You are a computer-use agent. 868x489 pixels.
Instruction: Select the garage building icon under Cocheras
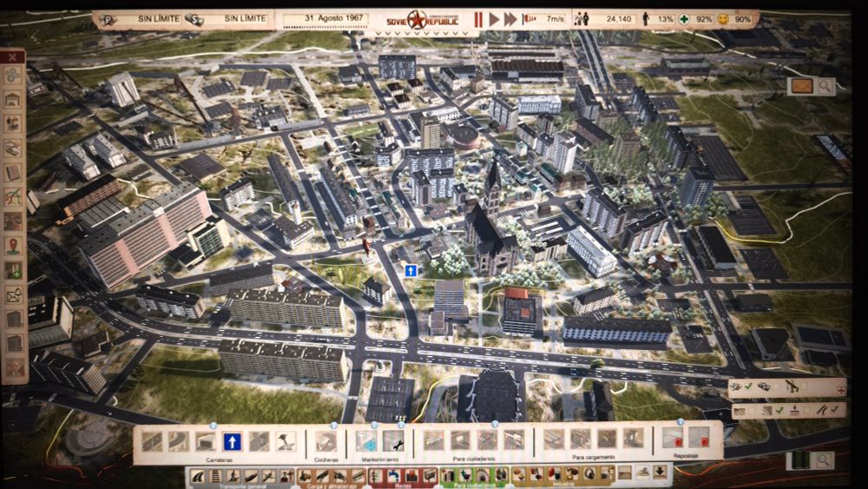pyautogui.click(x=326, y=442)
